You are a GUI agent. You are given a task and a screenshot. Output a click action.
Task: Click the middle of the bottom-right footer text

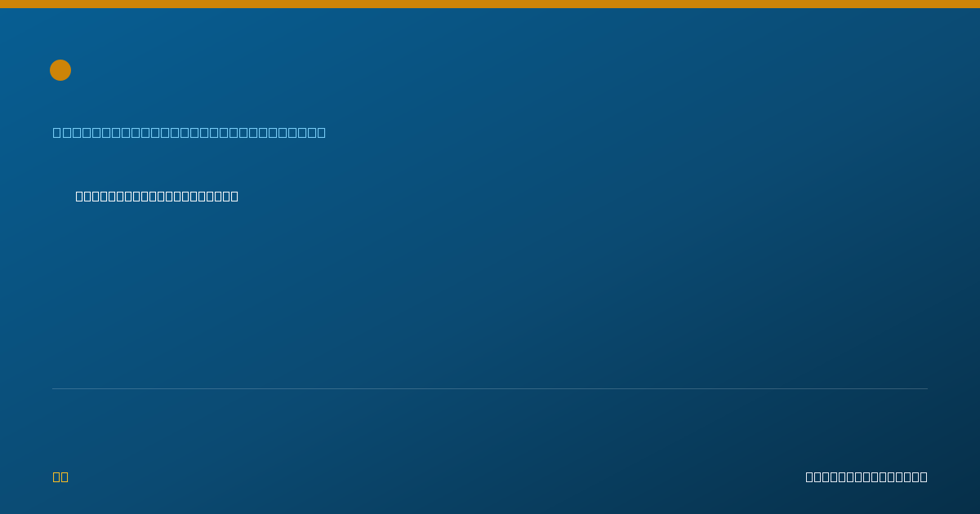coord(866,476)
